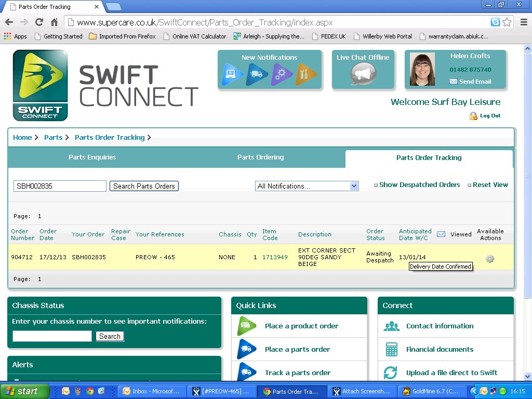This screenshot has width=532, height=399.
Task: Click the page vertical scrollbar
Action: click(527, 208)
